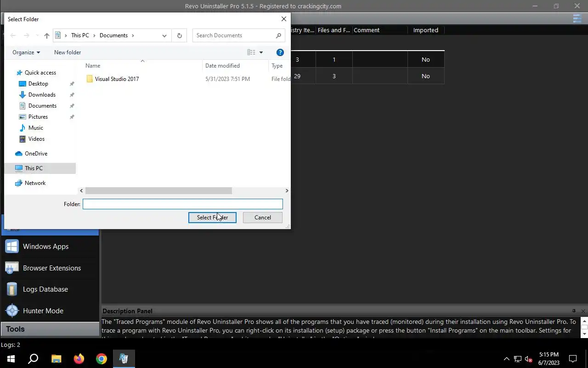Viewport: 588px width, 368px height.
Task: Open Browser Extensions in Revo sidebar
Action: (50, 268)
